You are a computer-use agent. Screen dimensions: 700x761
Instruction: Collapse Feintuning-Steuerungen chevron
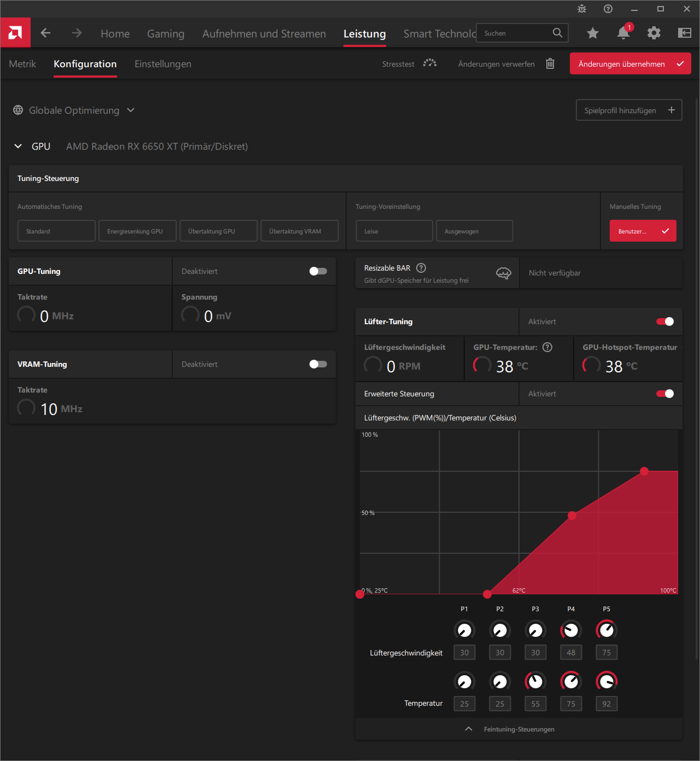point(469,729)
